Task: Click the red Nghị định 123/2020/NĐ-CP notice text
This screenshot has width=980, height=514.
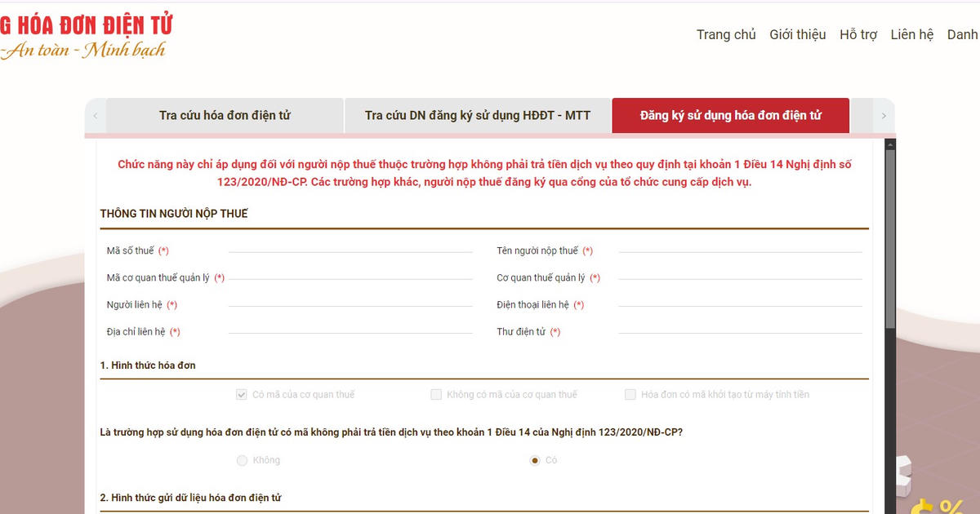Action: (484, 173)
